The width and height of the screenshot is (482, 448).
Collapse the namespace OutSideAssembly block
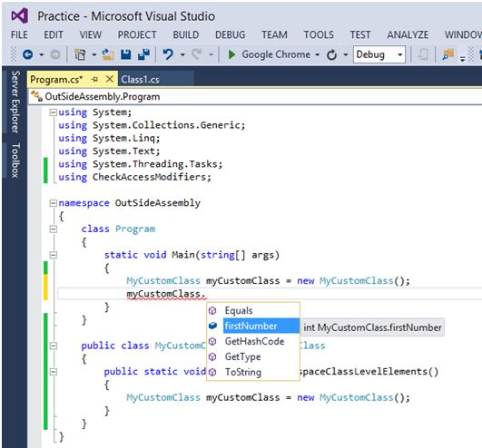click(x=54, y=203)
